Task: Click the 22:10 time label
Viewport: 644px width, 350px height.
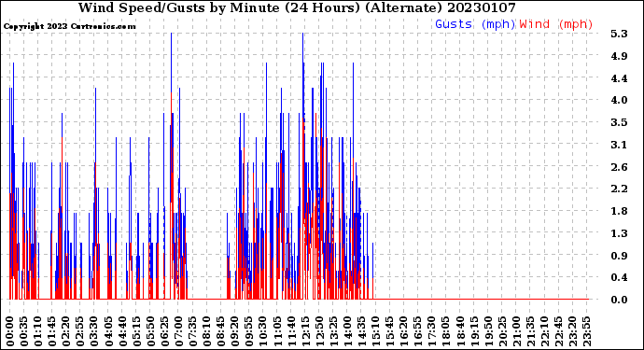Action: pyautogui.click(x=544, y=331)
